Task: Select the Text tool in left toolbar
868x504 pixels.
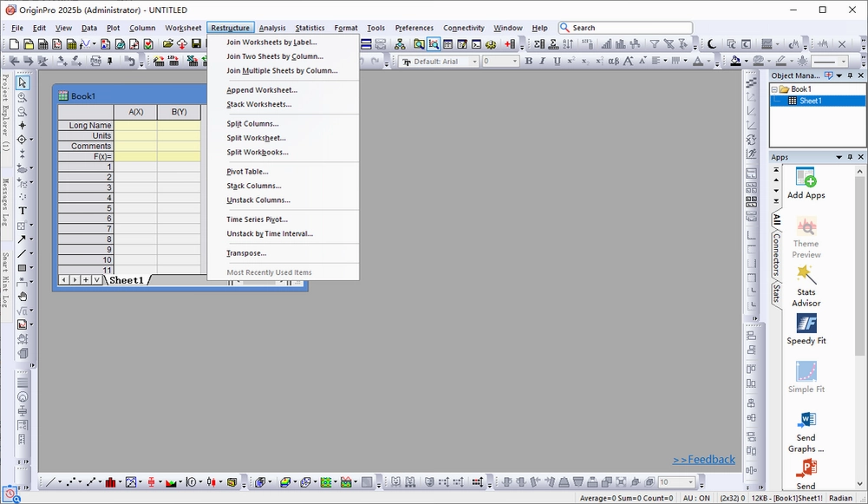Action: [23, 211]
